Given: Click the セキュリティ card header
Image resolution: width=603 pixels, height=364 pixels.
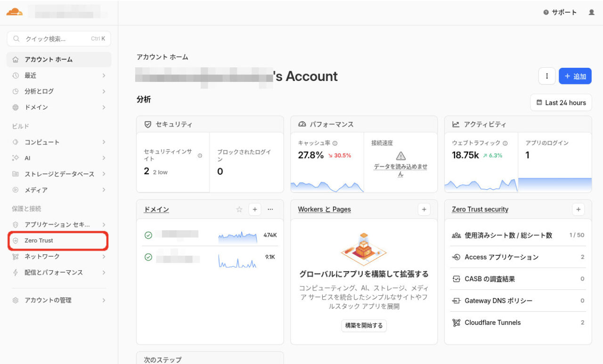Looking at the screenshot, I should click(x=210, y=124).
